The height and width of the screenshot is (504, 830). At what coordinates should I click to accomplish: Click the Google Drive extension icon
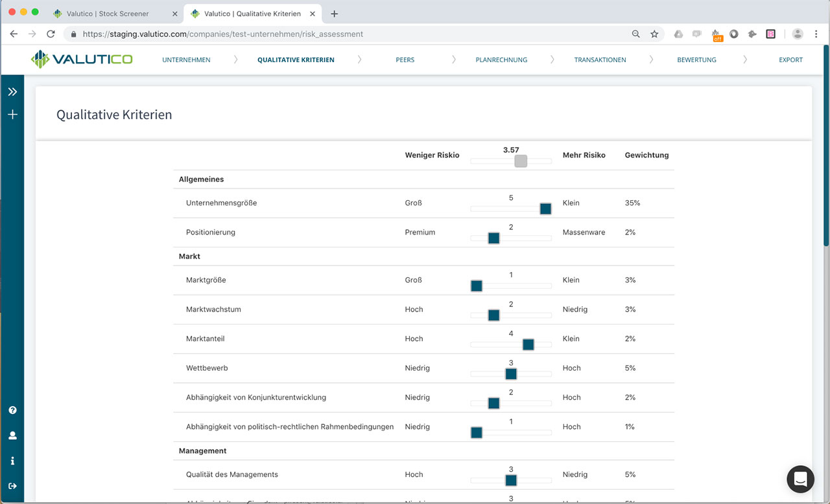[x=680, y=33]
